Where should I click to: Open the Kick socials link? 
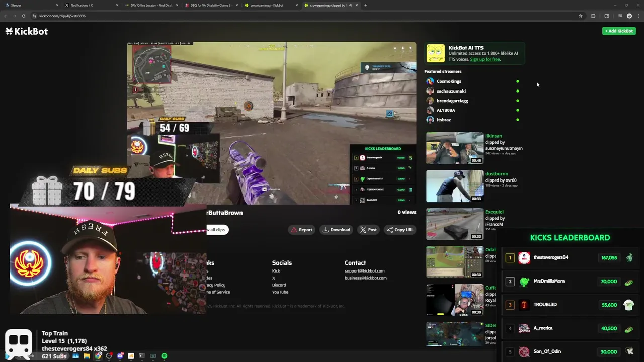276,271
